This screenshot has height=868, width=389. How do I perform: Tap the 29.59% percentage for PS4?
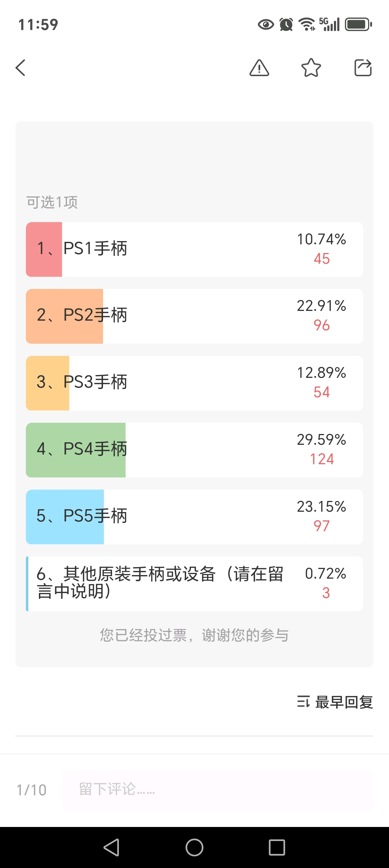coord(321,440)
